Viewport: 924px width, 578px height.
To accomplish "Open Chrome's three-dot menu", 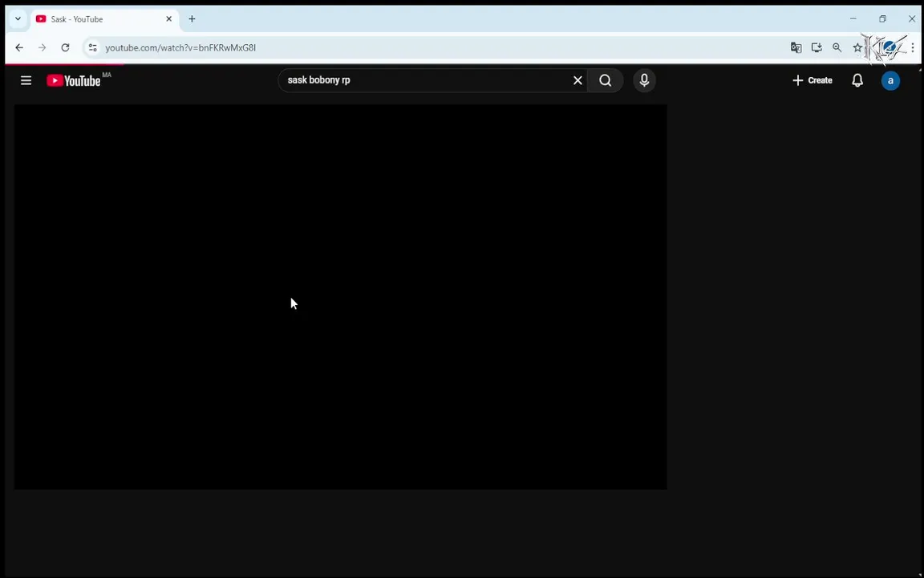I will (913, 48).
